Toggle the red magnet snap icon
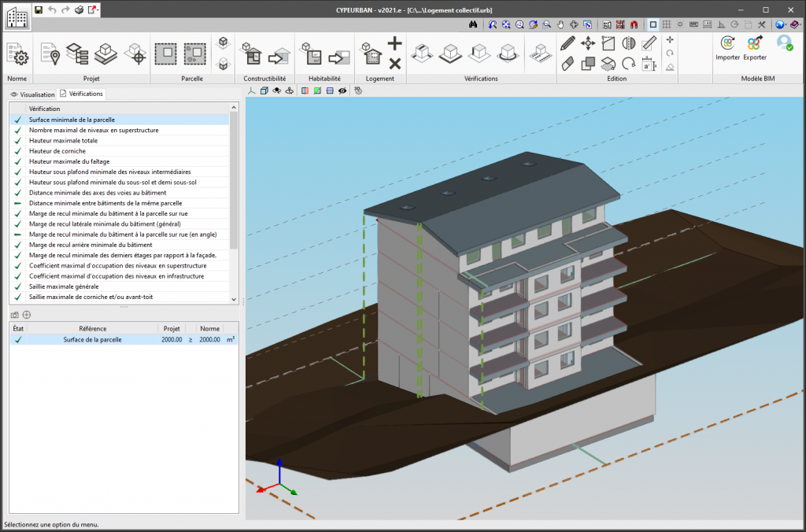806x532 pixels. point(634,24)
